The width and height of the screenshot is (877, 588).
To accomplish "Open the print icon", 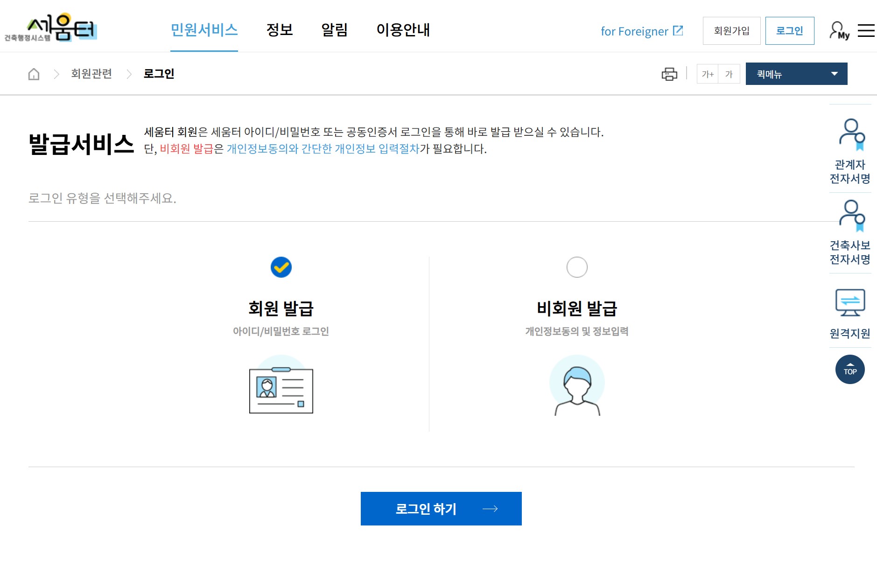I will pos(669,74).
